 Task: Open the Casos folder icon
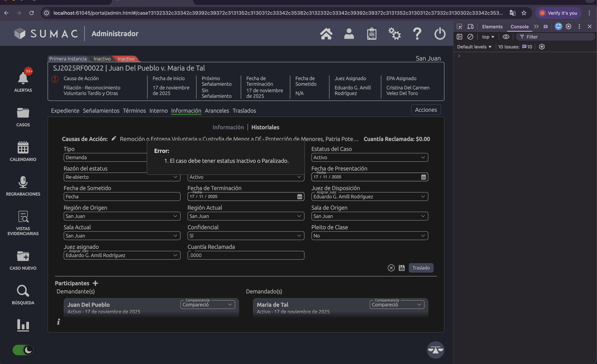pyautogui.click(x=23, y=113)
